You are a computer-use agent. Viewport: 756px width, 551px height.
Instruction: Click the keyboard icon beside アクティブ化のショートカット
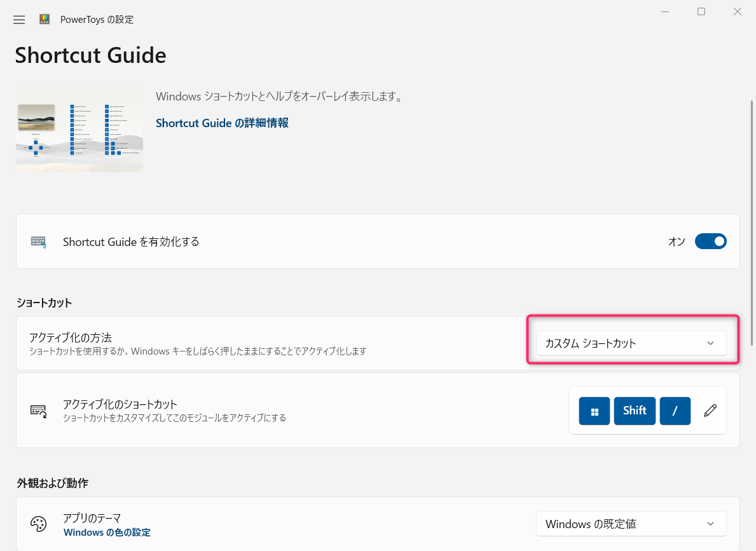click(x=38, y=411)
